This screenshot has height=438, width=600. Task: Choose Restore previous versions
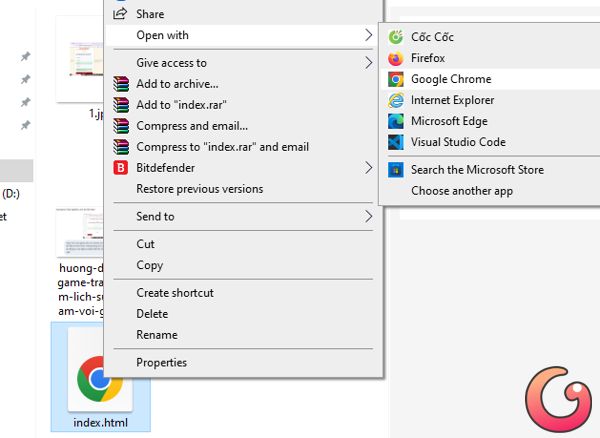coord(199,189)
